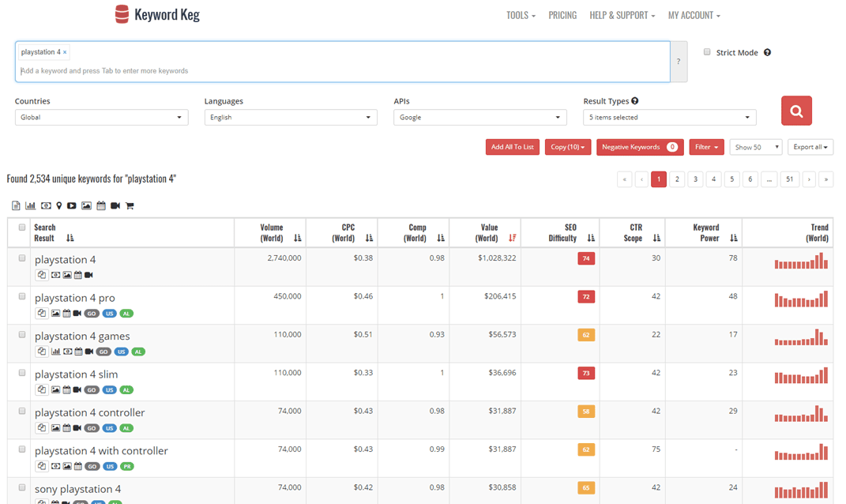Click the US badge under 'playstation 4 games'
Screen dimensions: 846x504
(122, 352)
